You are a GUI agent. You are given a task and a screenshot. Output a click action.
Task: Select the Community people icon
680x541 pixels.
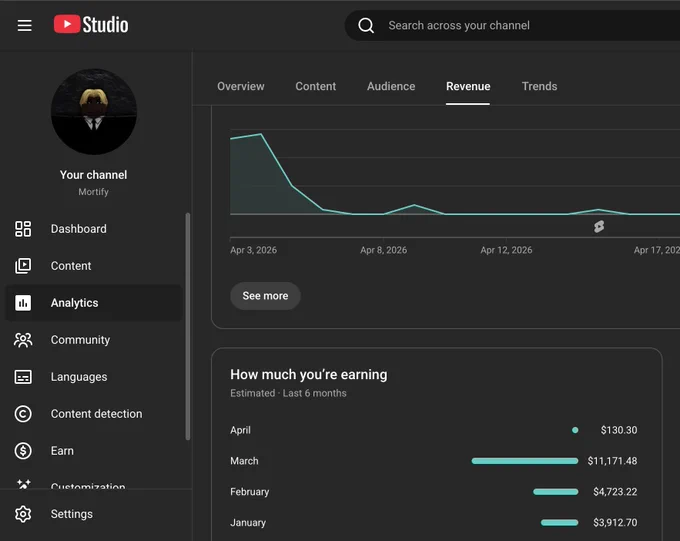(x=23, y=340)
